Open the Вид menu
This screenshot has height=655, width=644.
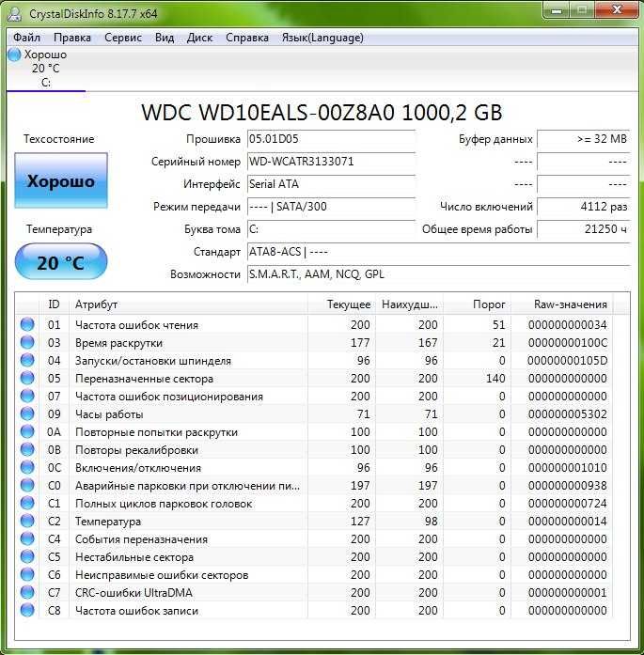(x=165, y=38)
